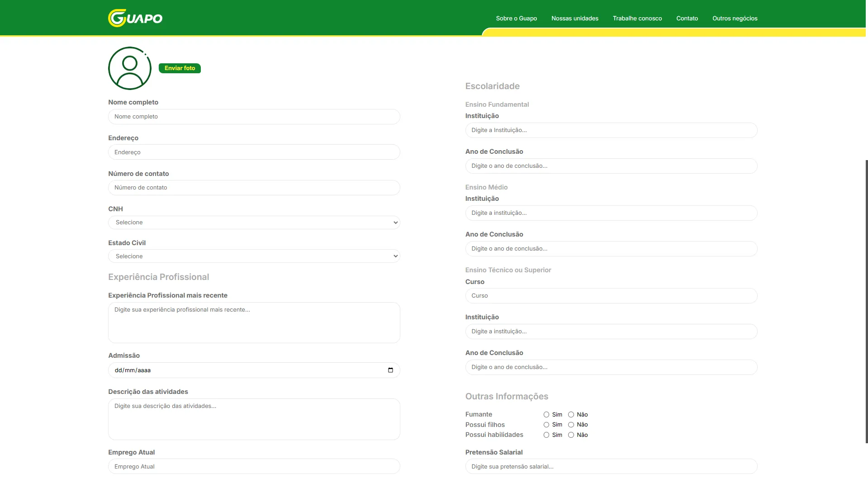Image resolution: width=868 pixels, height=488 pixels.
Task: Click the Contato navigation link
Action: pos(687,19)
